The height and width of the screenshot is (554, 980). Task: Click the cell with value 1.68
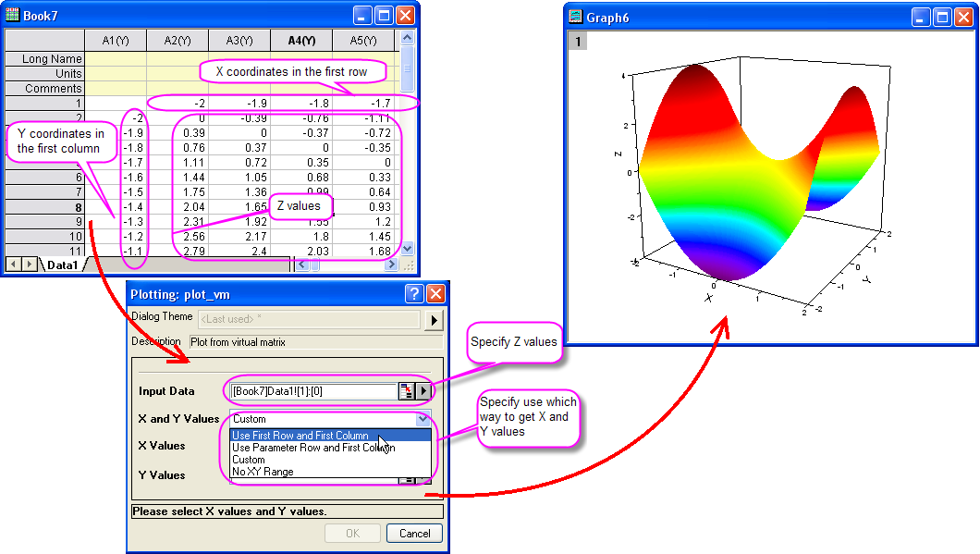point(363,252)
